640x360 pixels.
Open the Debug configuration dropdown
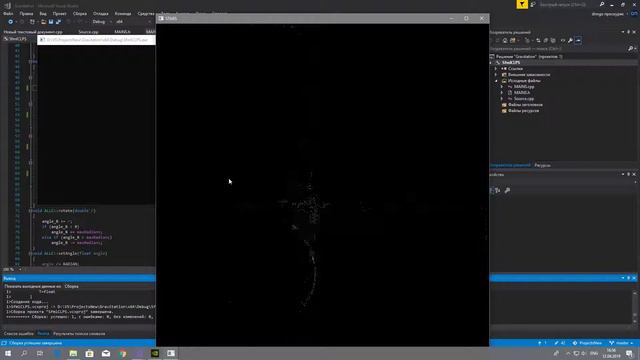pyautogui.click(x=101, y=22)
